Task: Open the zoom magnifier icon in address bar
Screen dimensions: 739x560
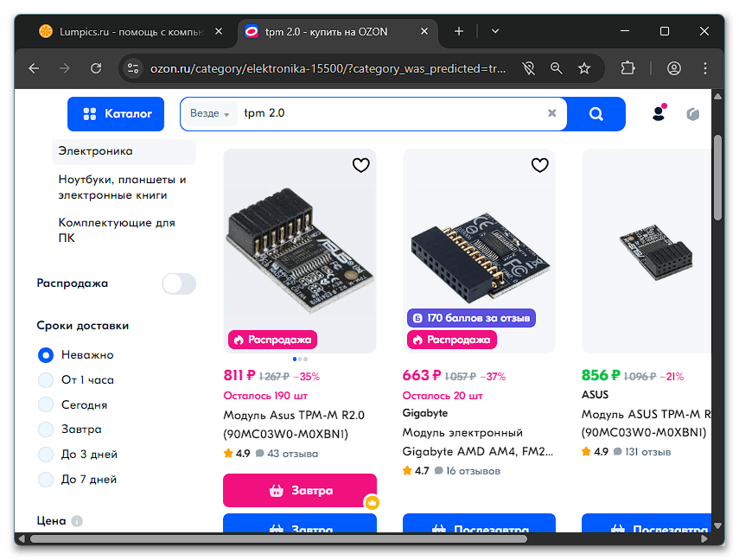Action: [557, 69]
